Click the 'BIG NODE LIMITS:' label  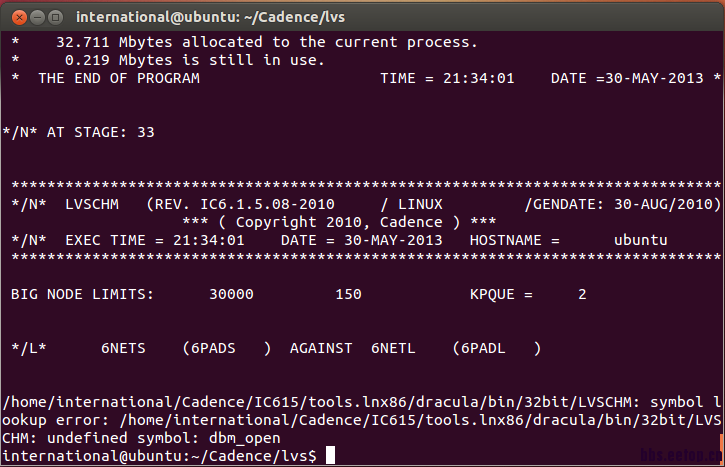tap(82, 294)
